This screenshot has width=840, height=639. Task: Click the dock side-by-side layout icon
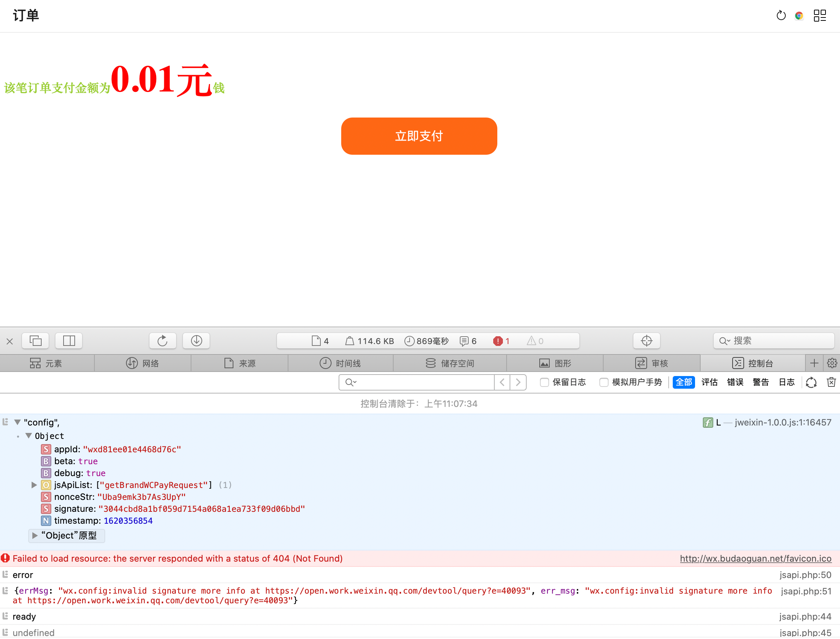tap(69, 341)
